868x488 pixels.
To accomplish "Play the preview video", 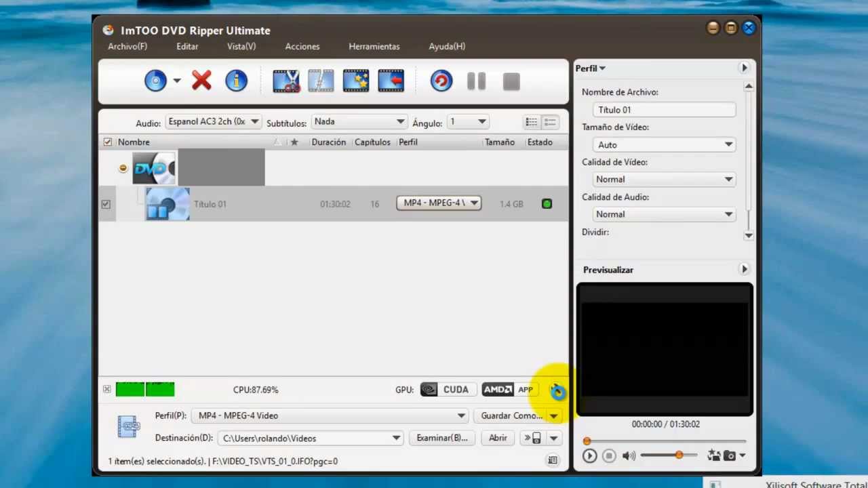I will pos(589,456).
